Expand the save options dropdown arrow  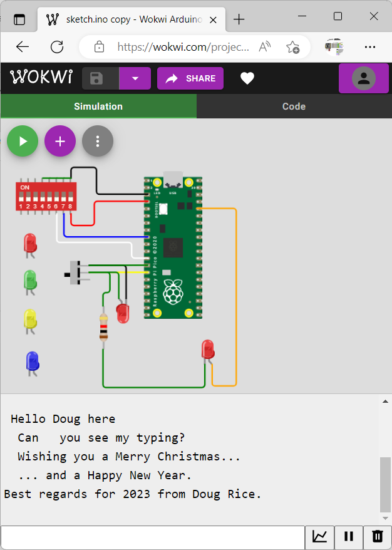(x=135, y=78)
